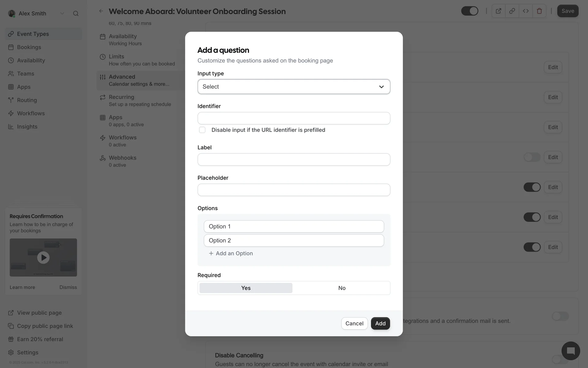Open embed code icon in header
This screenshot has width=588, height=368.
tap(526, 11)
